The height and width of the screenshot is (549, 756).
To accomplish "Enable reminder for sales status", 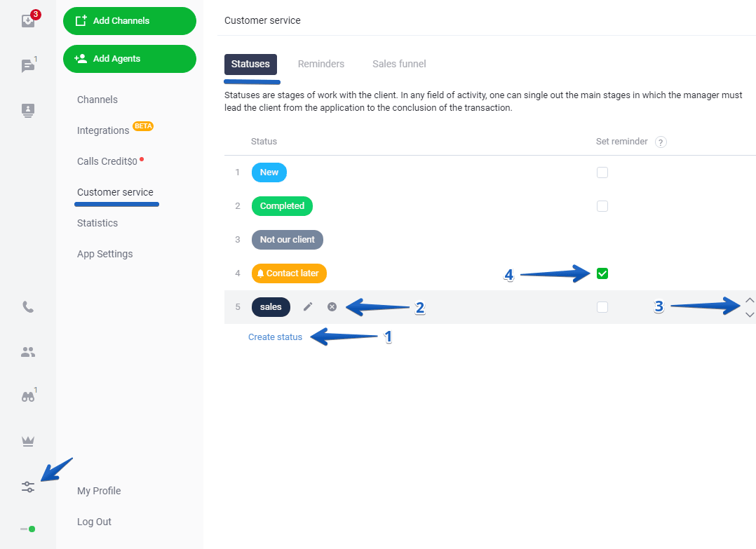I will click(x=602, y=307).
